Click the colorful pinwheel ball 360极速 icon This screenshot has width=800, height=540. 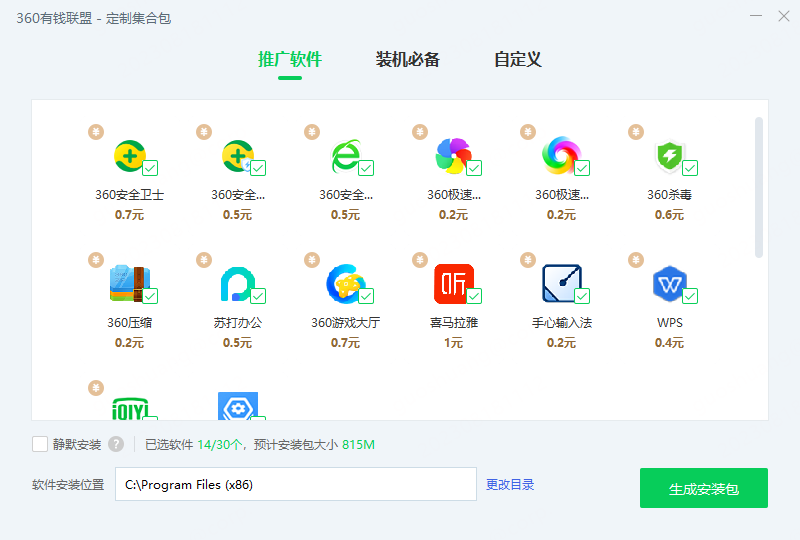(x=454, y=156)
